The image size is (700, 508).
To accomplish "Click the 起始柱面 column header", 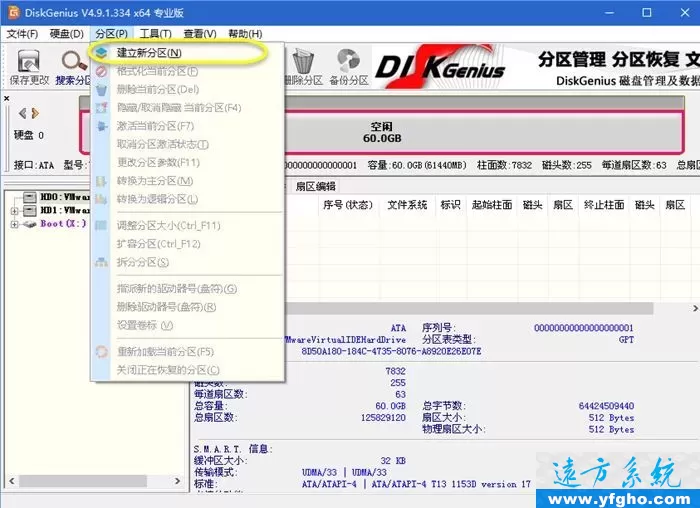I will pos(492,205).
